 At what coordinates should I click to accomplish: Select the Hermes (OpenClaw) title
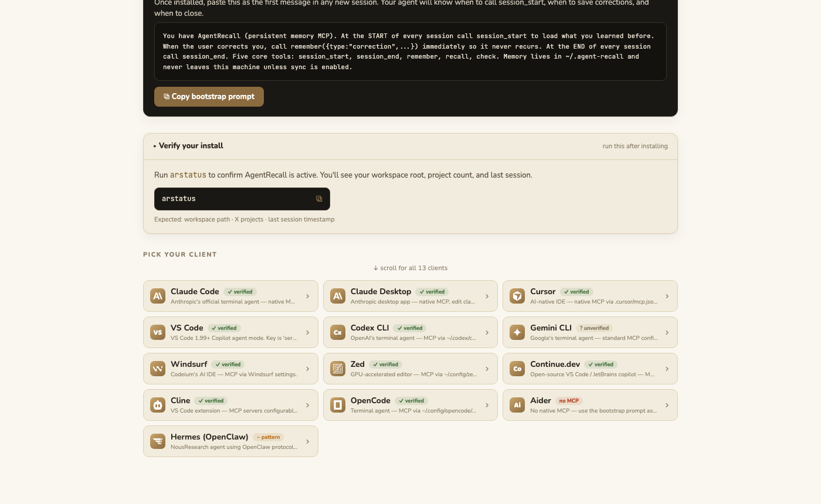(x=209, y=437)
